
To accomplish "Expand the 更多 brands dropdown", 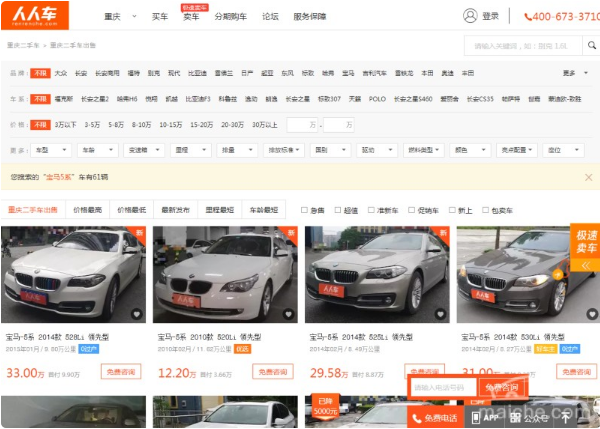I will coord(575,73).
